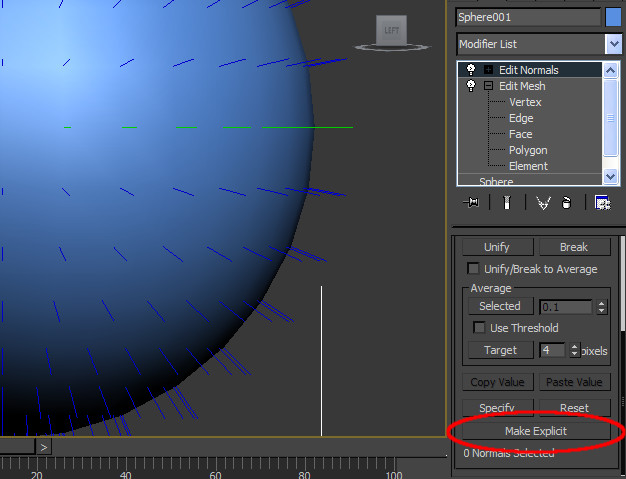Viewport: 626px width, 479px height.
Task: Click the Break button
Action: (574, 247)
